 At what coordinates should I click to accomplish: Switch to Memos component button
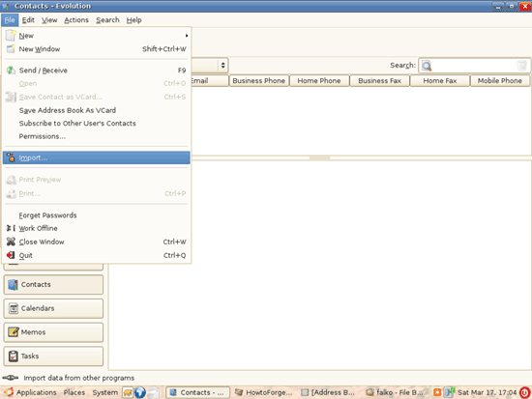pos(53,332)
